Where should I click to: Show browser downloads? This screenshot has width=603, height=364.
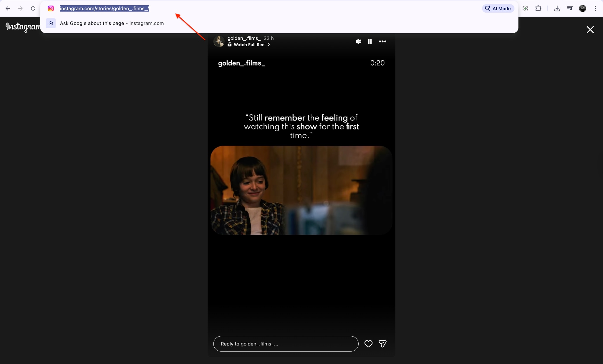[557, 9]
